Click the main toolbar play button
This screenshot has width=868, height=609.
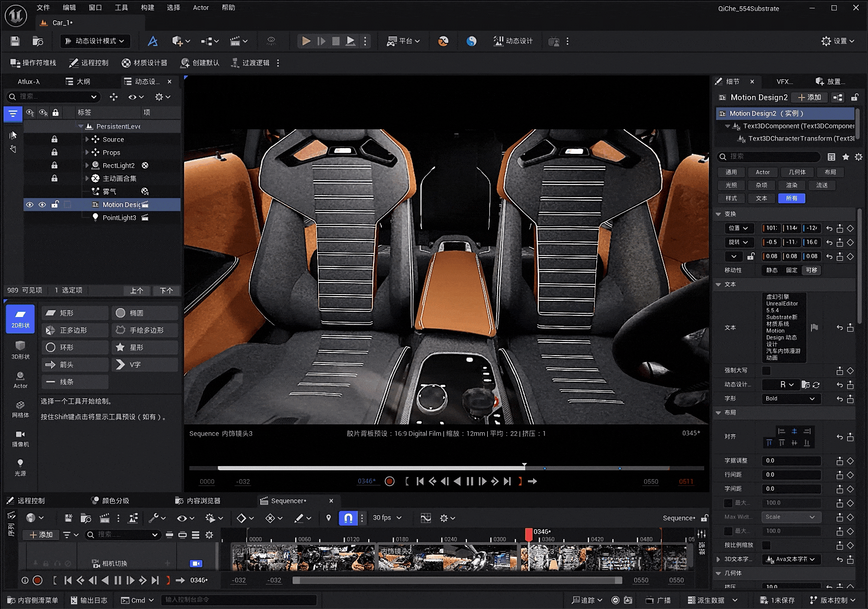pos(306,41)
